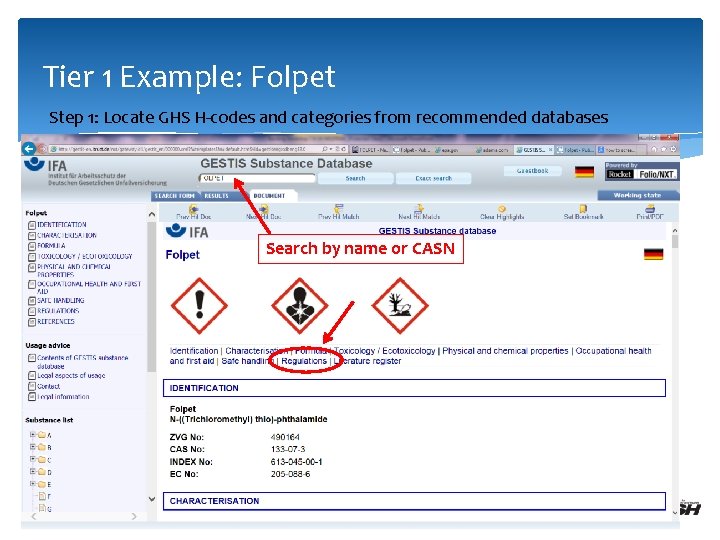The image size is (720, 540).
Task: Open Physical and chemical properties link
Action: coord(505,351)
